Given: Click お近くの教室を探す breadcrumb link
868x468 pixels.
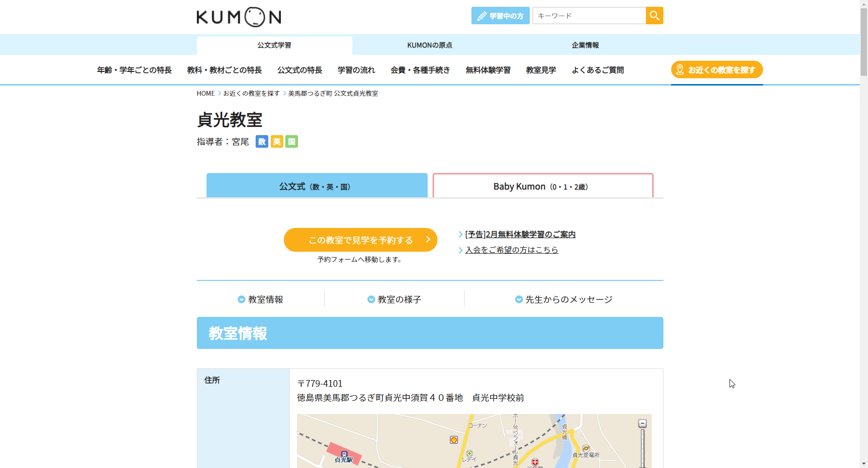Looking at the screenshot, I should click(251, 93).
